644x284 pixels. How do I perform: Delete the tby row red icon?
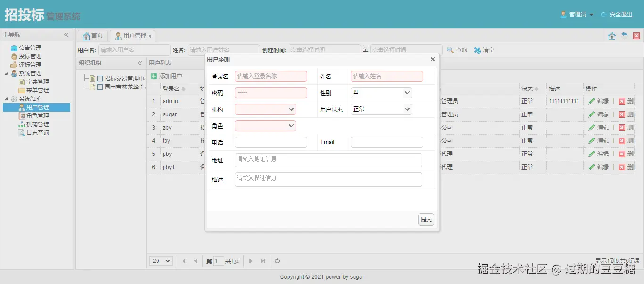point(622,141)
